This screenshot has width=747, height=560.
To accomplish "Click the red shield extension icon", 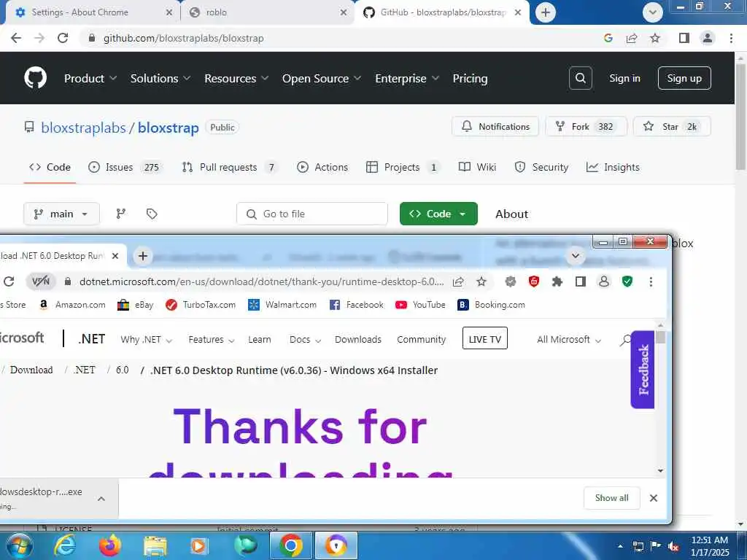I will point(533,281).
